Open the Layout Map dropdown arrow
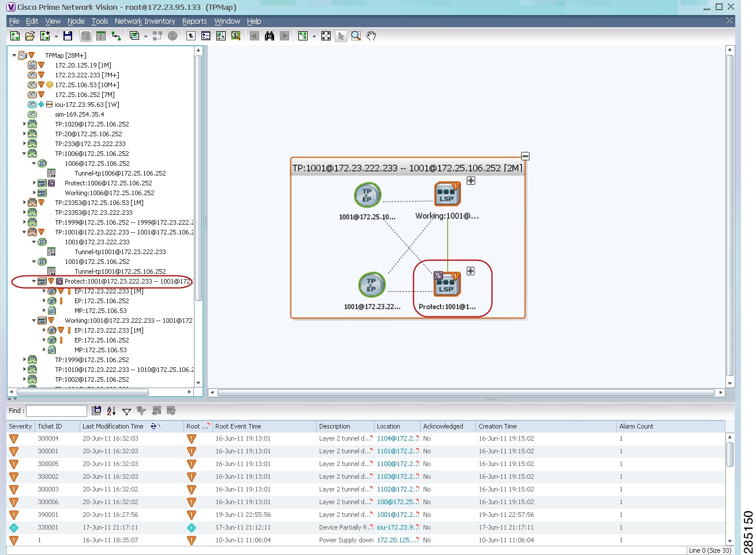The height and width of the screenshot is (555, 756). (314, 36)
